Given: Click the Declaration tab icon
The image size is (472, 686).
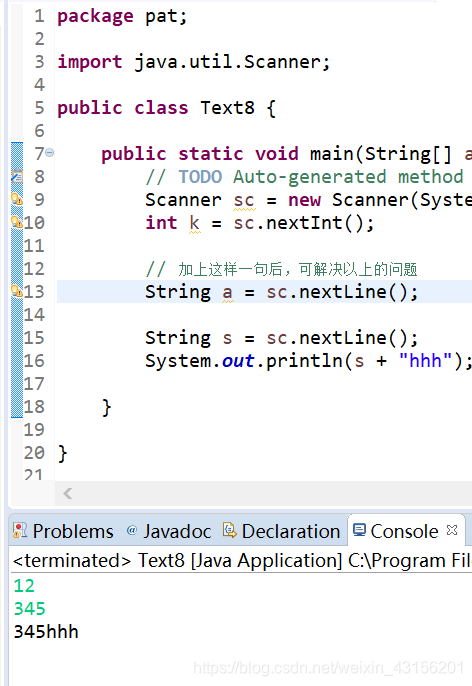Looking at the screenshot, I should coord(230,530).
